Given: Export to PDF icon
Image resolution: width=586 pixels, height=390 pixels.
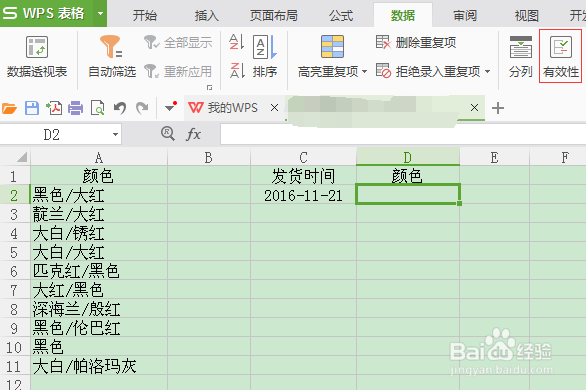Looking at the screenshot, I should click(54, 108).
